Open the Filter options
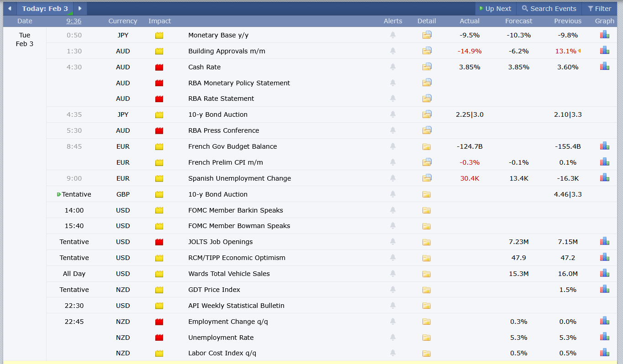 [x=599, y=9]
